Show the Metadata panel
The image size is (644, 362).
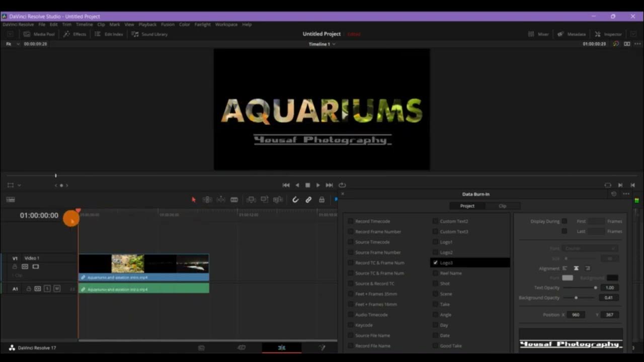(572, 34)
